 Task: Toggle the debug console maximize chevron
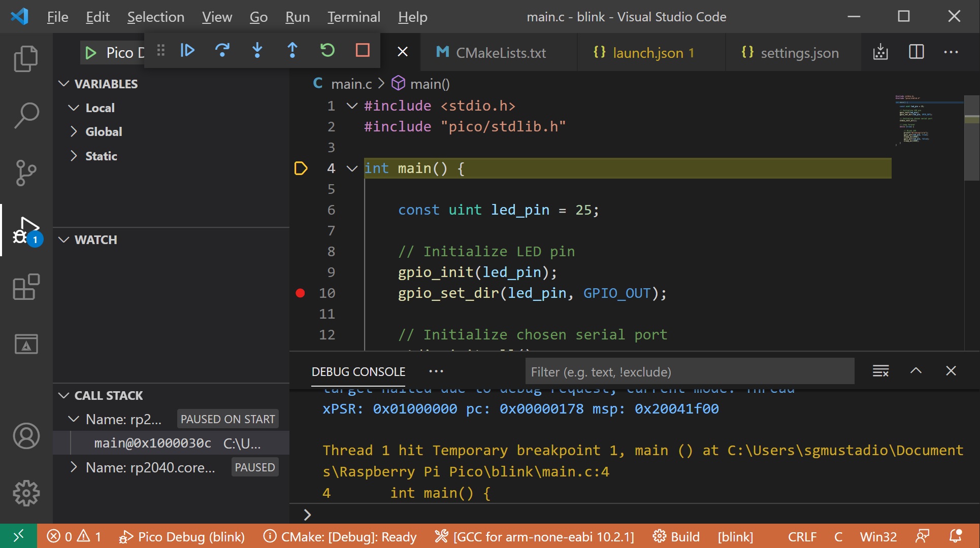tap(916, 371)
